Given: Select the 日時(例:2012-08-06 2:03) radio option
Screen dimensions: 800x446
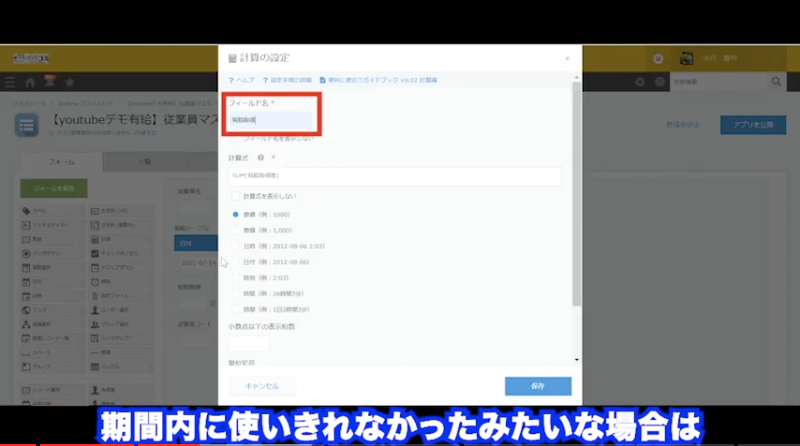Looking at the screenshot, I should point(235,246).
